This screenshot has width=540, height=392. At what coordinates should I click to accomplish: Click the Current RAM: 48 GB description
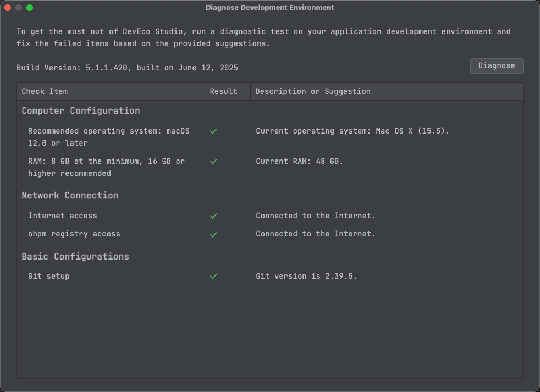pyautogui.click(x=299, y=161)
